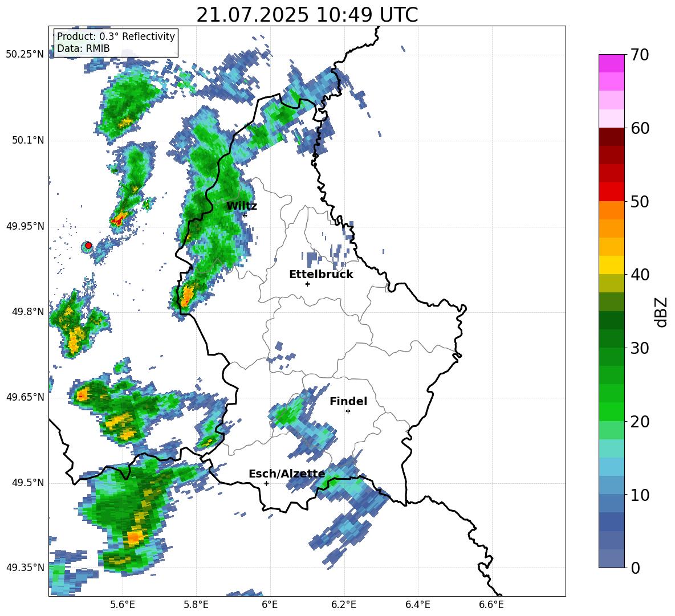Click the 49.65°N latitude label
675x616 pixels.
pos(25,397)
